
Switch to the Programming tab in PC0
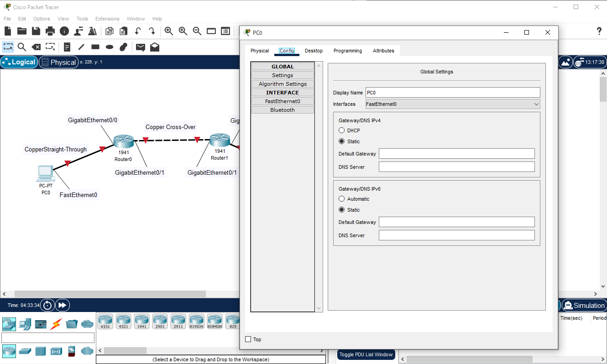[348, 51]
